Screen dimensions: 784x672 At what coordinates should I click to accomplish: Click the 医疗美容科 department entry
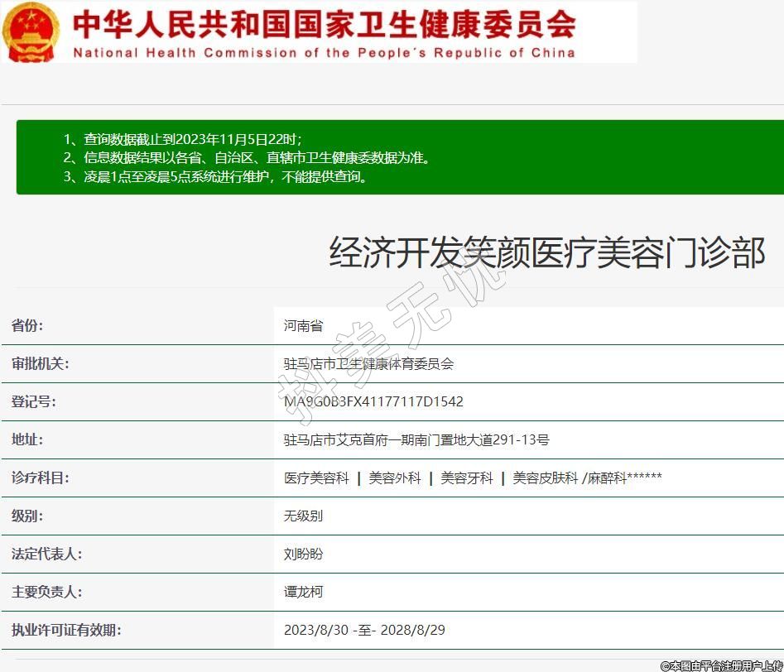316,478
